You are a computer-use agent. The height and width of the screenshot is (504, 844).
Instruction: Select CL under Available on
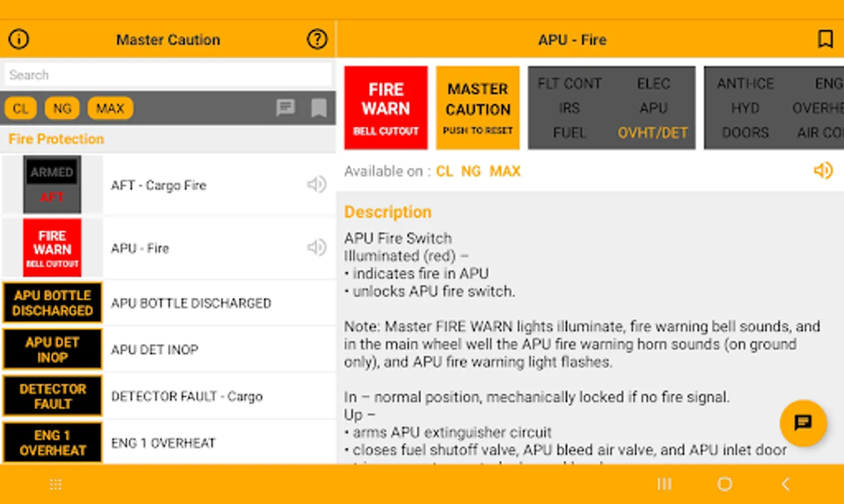(x=444, y=171)
